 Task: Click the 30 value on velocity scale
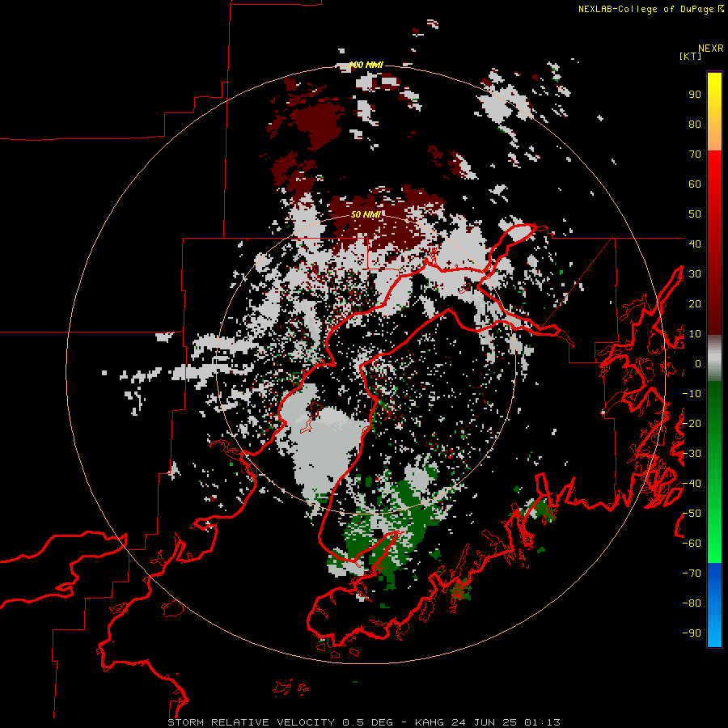point(695,274)
